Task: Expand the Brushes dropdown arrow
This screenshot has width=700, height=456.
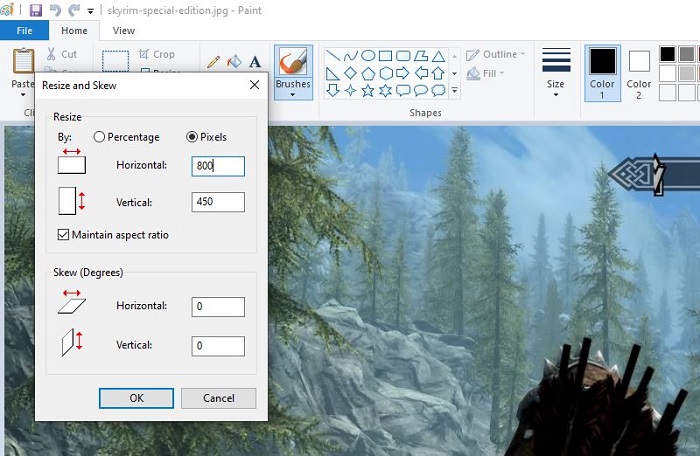Action: [293, 94]
